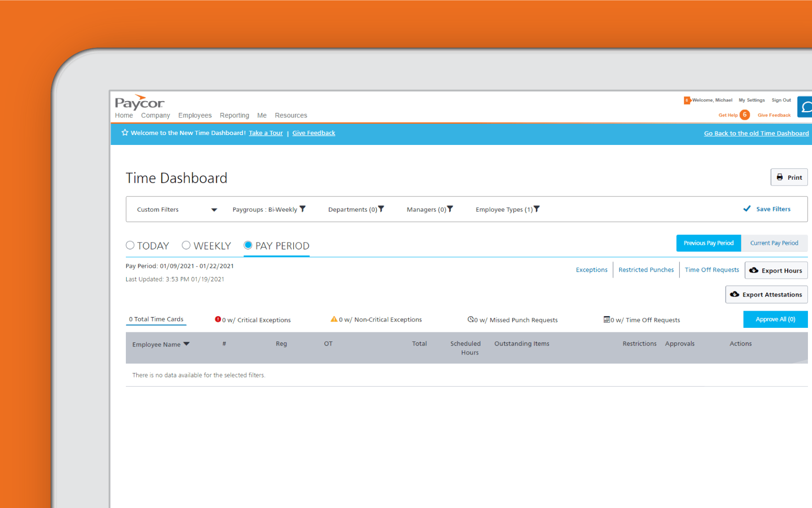Viewport: 812px width, 508px height.
Task: Open the Exceptions link
Action: tap(591, 270)
